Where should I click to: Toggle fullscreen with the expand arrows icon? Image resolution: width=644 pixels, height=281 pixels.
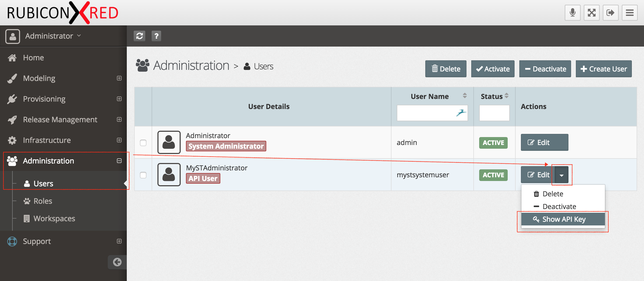tap(591, 13)
